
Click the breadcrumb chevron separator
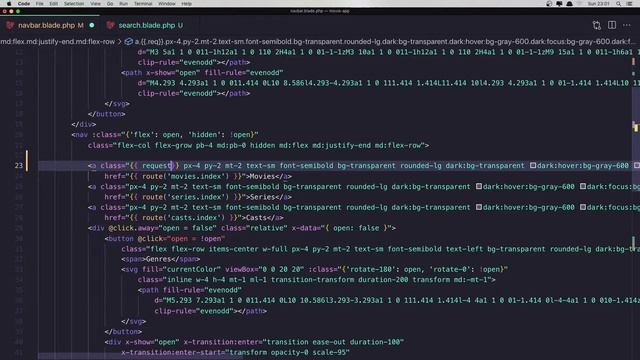(120, 42)
